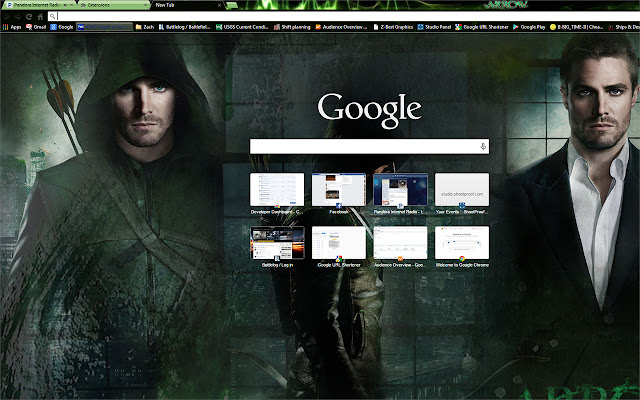Mute audio indicator on Pandora tab
The height and width of the screenshot is (400, 640).
(65, 5)
